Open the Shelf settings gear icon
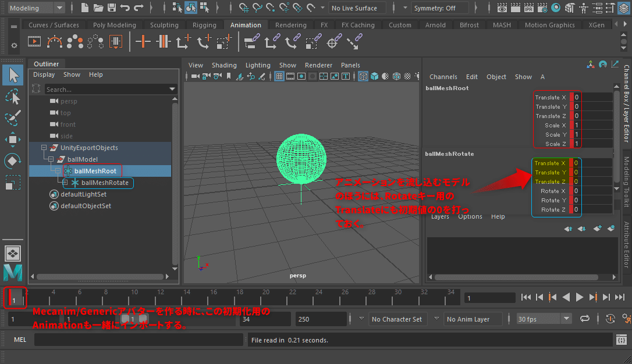Viewport: 632px width, 364px height. coord(14,45)
